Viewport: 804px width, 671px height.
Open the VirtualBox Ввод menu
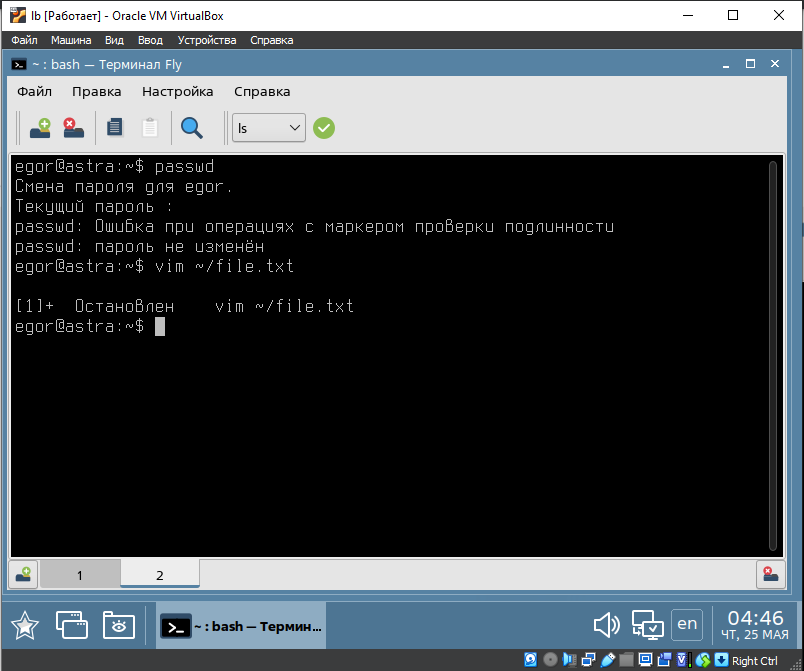pos(150,40)
